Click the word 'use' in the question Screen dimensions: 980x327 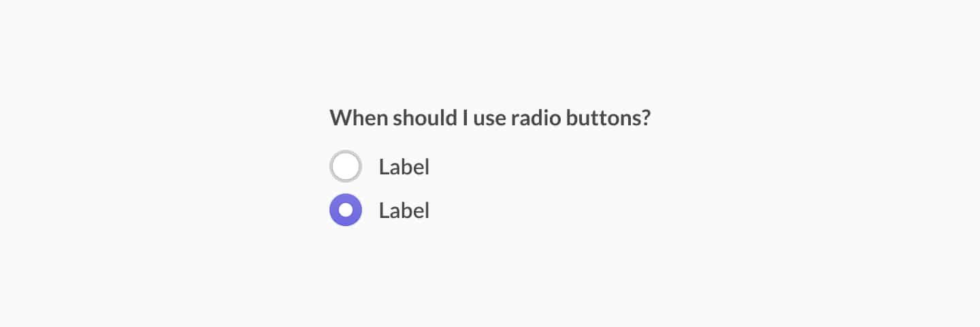tap(490, 119)
